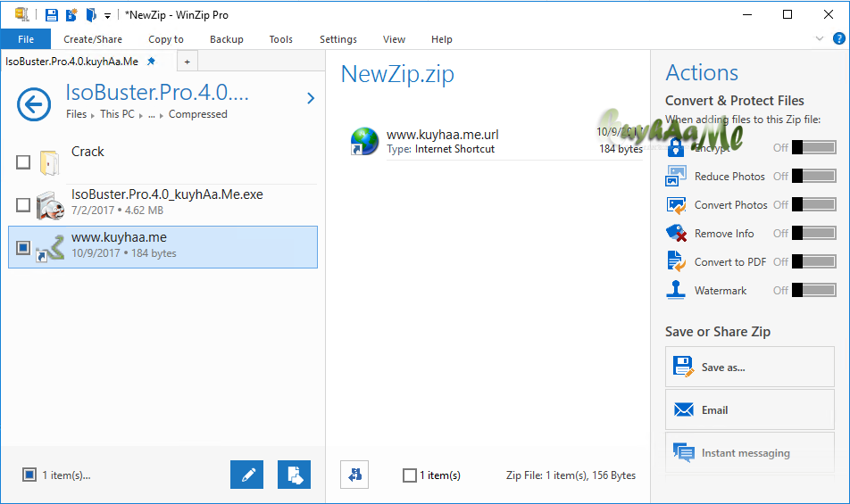Click the unzip button in zip pane footer
This screenshot has height=504, width=850.
pyautogui.click(x=354, y=475)
